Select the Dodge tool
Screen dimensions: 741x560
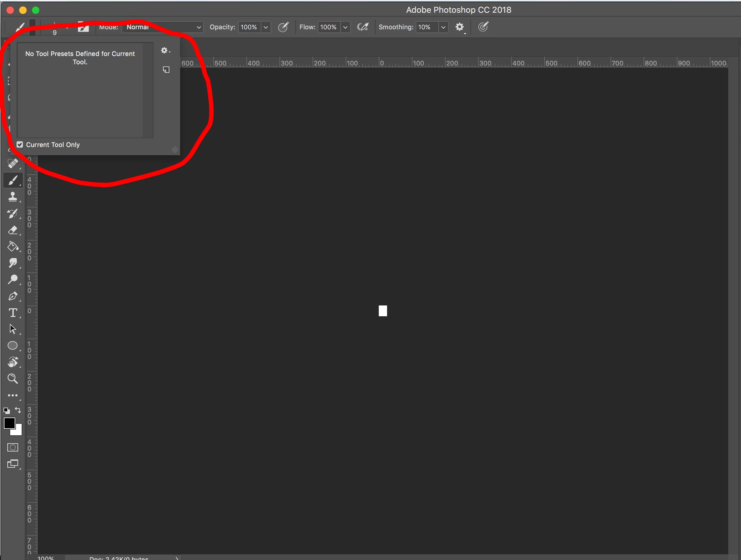click(x=13, y=279)
